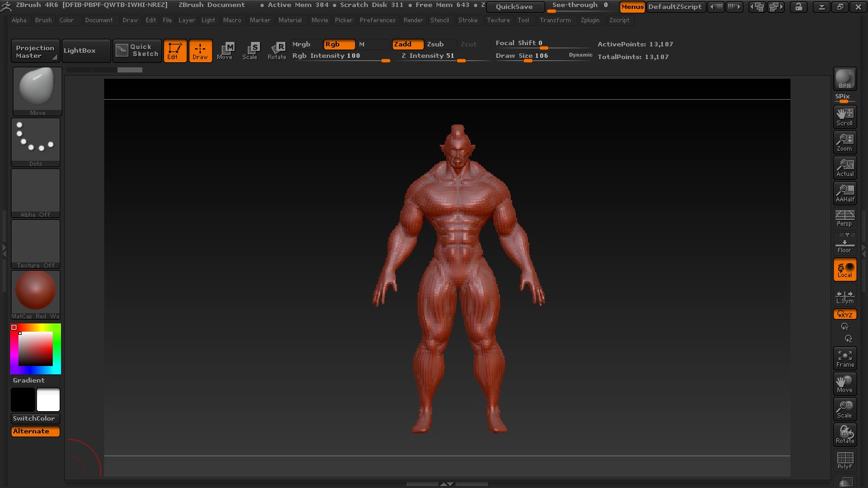Screen dimensions: 868x488
Task: Open the Stroke menu
Action: (468, 20)
